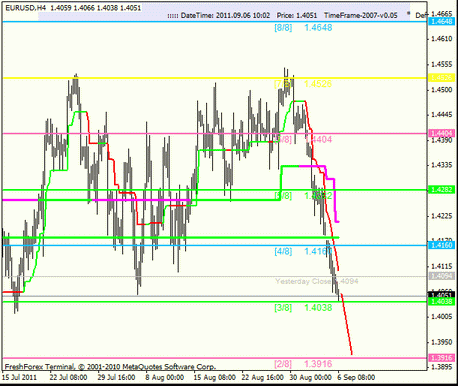Click the yellow 1.4526 price tag
458x386 pixels.
(442, 78)
